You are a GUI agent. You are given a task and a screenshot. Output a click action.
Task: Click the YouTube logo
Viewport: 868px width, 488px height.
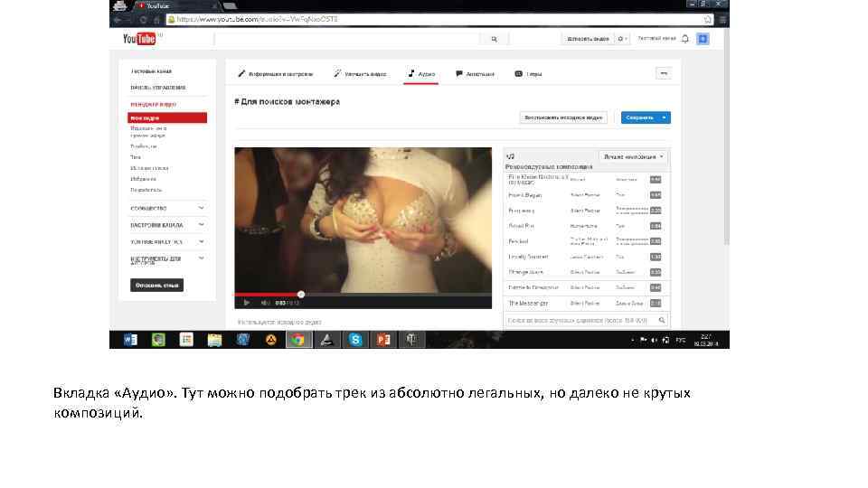point(139,39)
